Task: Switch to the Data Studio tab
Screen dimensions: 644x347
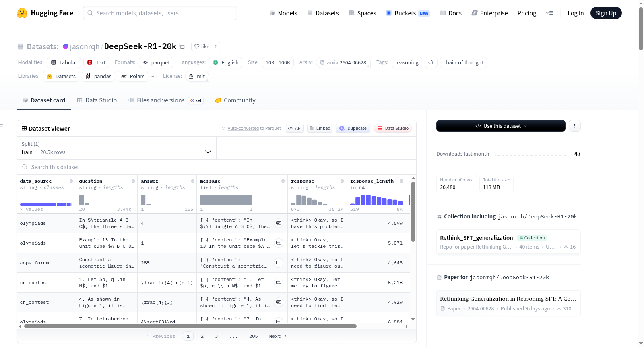Action: pos(97,100)
